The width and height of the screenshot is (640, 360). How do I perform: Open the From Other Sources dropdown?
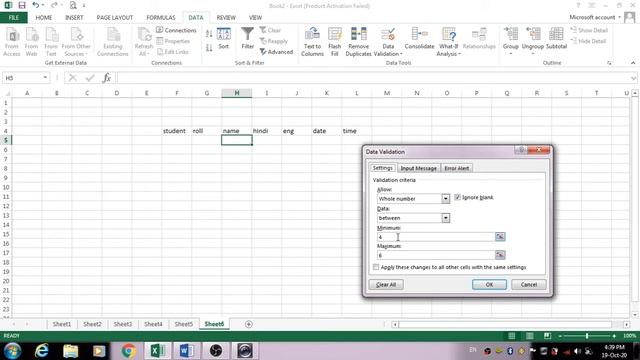coord(76,42)
